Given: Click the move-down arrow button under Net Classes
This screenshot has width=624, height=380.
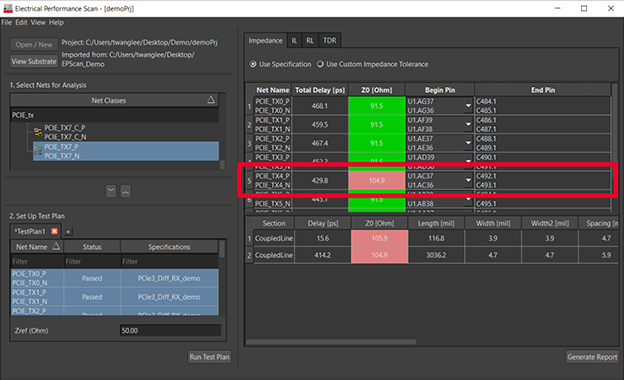Looking at the screenshot, I should click(x=111, y=191).
